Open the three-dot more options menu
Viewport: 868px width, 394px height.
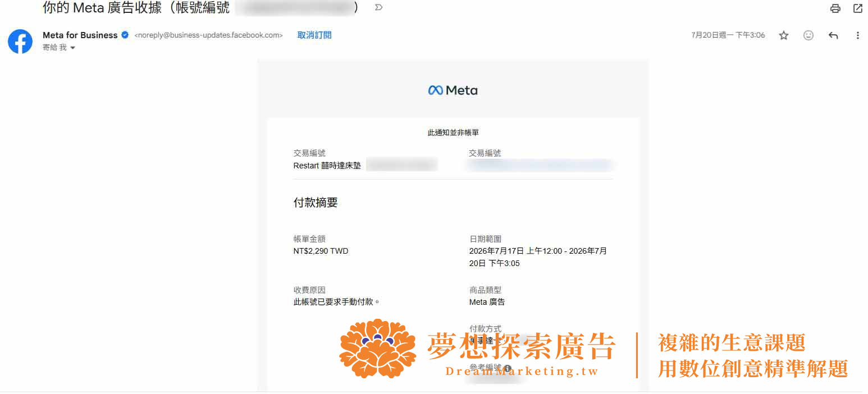coord(857,35)
